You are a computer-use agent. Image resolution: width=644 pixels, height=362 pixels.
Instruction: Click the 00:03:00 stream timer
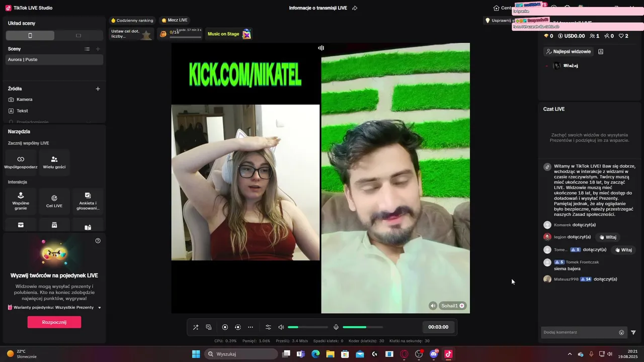point(438,327)
